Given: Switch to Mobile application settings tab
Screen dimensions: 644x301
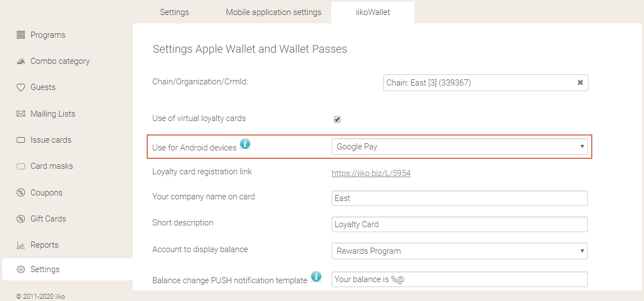Looking at the screenshot, I should (273, 12).
